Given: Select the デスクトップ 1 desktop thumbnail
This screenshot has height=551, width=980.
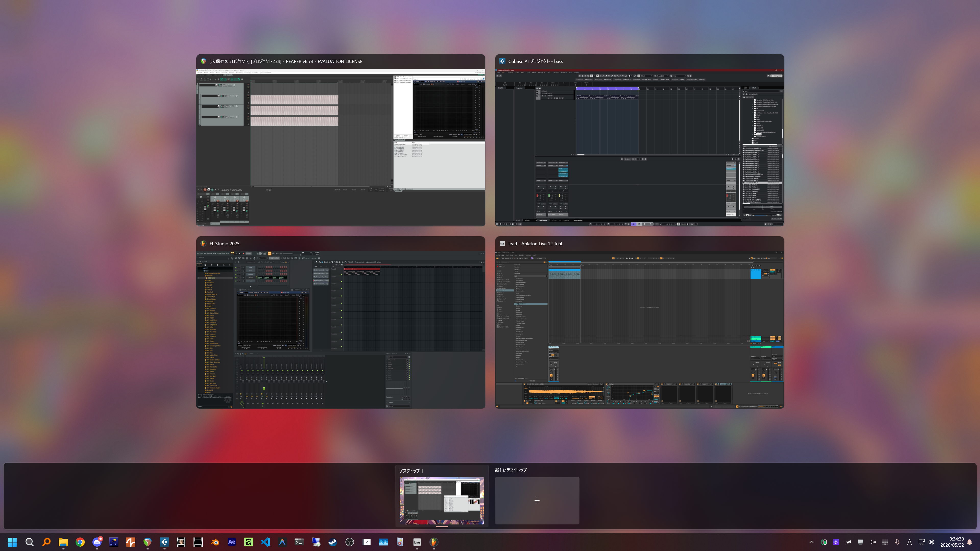Looking at the screenshot, I should click(442, 500).
